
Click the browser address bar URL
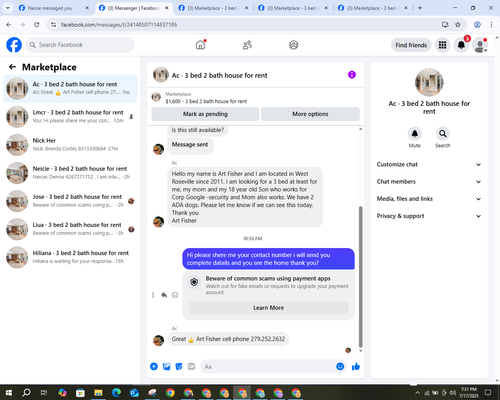point(119,25)
